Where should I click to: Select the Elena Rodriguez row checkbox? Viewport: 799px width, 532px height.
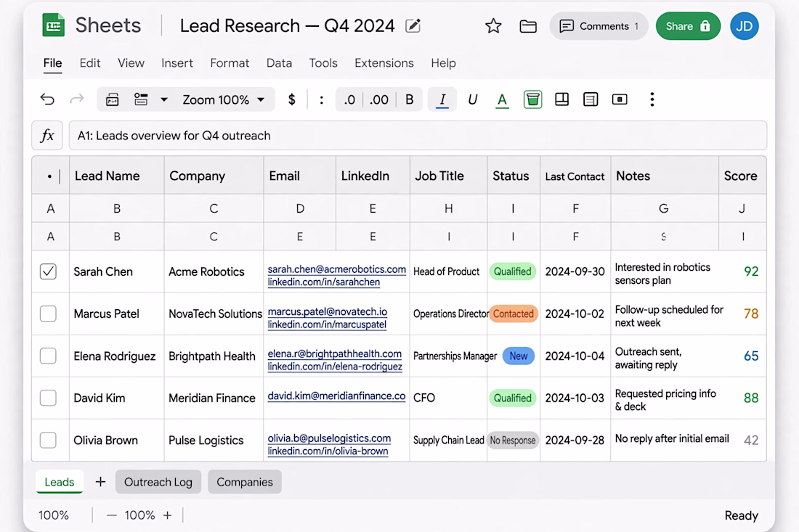click(49, 356)
